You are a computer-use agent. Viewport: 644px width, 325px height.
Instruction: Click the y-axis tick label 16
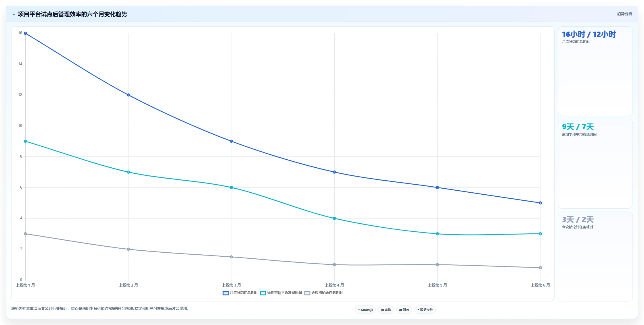20,33
